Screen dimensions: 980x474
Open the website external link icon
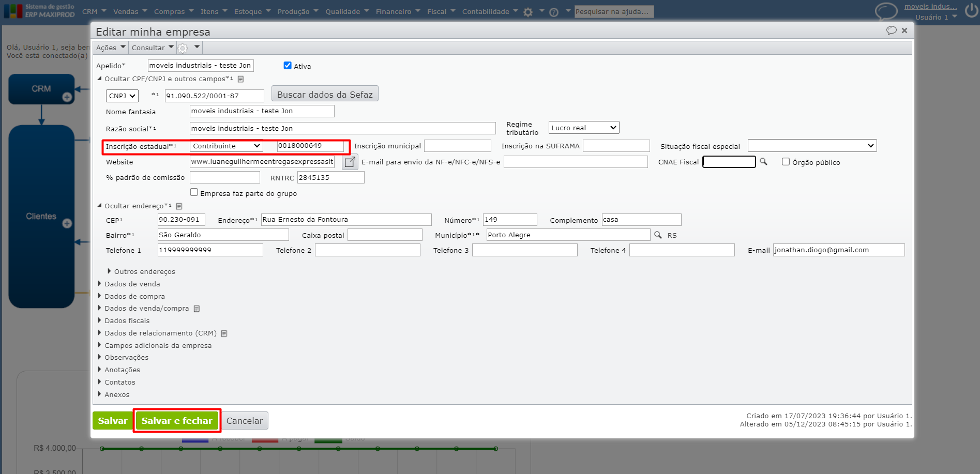coord(350,162)
